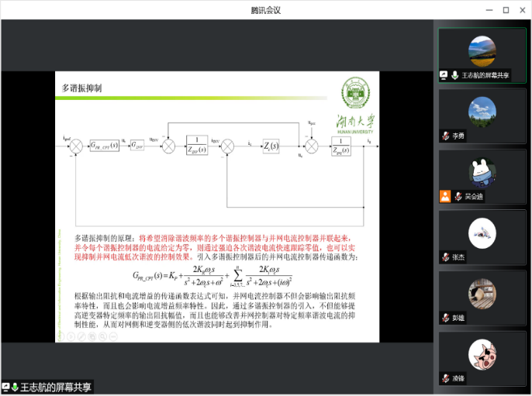Select 张杰 participant avatar

pyautogui.click(x=482, y=232)
